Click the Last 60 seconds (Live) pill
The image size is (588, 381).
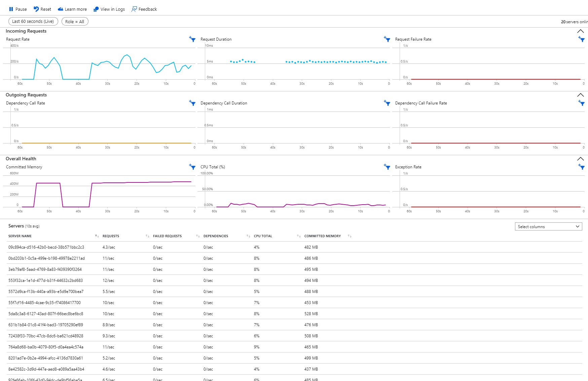click(x=33, y=22)
